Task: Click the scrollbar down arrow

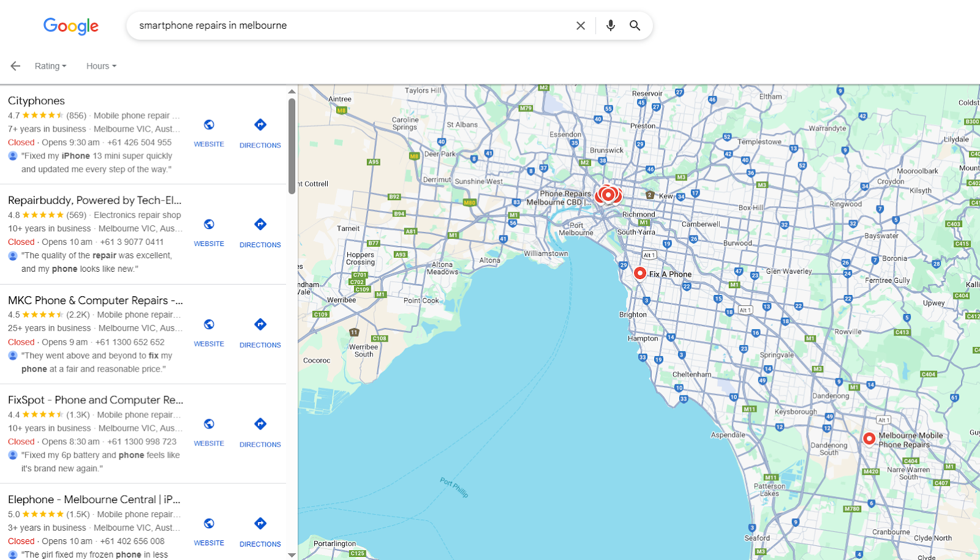Action: coord(292,555)
